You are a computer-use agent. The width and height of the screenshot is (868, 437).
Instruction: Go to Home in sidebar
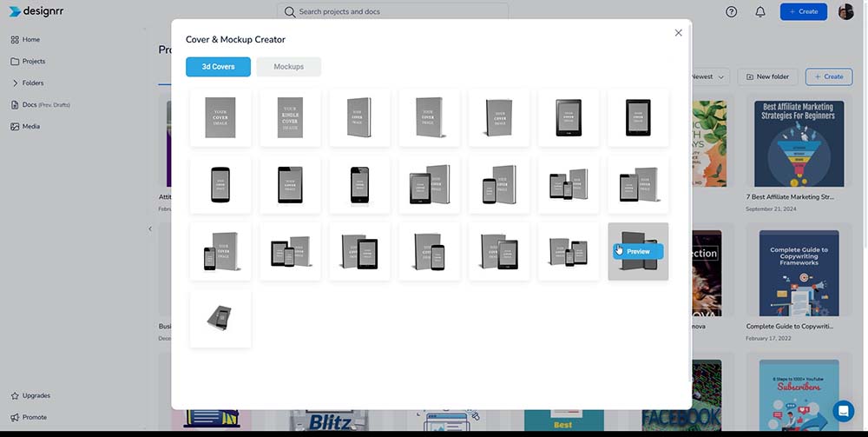pyautogui.click(x=30, y=40)
